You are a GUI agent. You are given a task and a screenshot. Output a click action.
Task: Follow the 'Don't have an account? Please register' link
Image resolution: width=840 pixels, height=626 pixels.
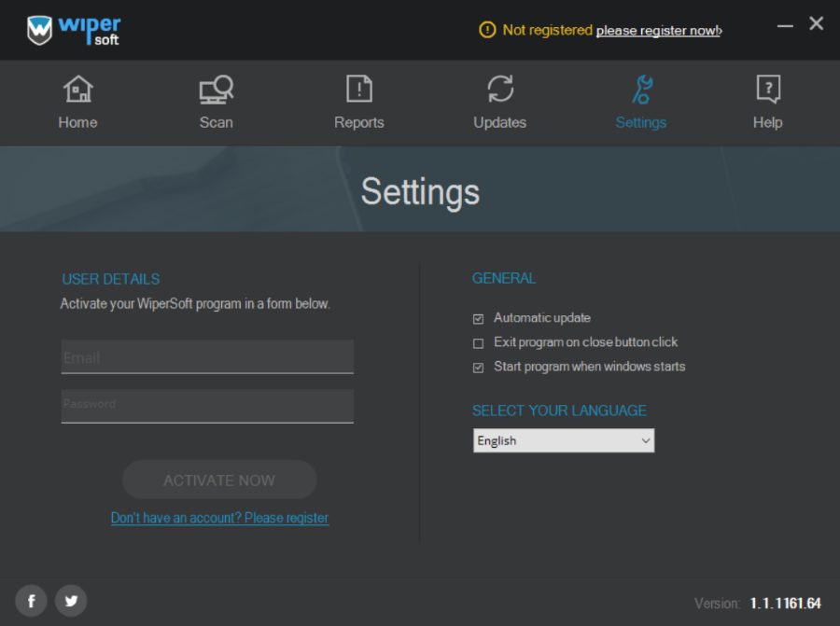coord(219,518)
